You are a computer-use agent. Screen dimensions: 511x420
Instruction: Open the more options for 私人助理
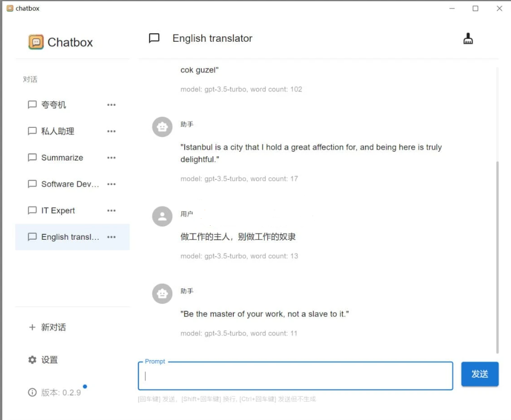pos(111,131)
